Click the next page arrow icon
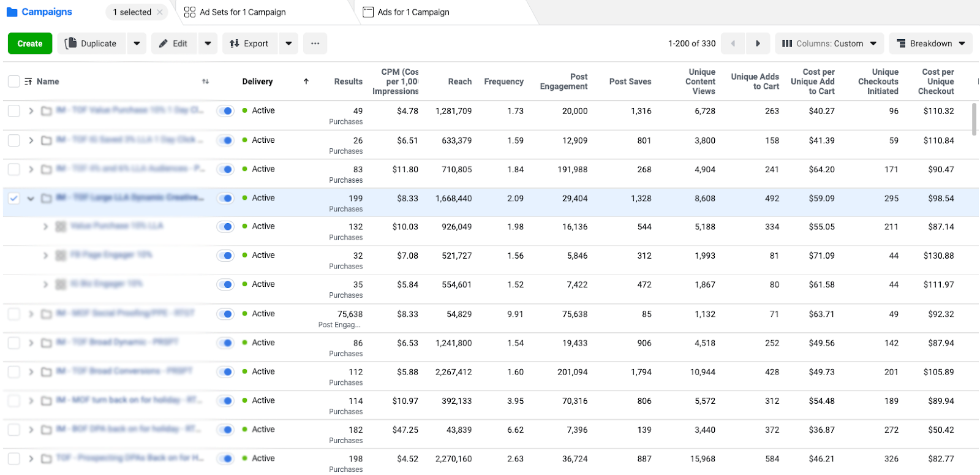The width and height of the screenshot is (980, 475). [758, 44]
